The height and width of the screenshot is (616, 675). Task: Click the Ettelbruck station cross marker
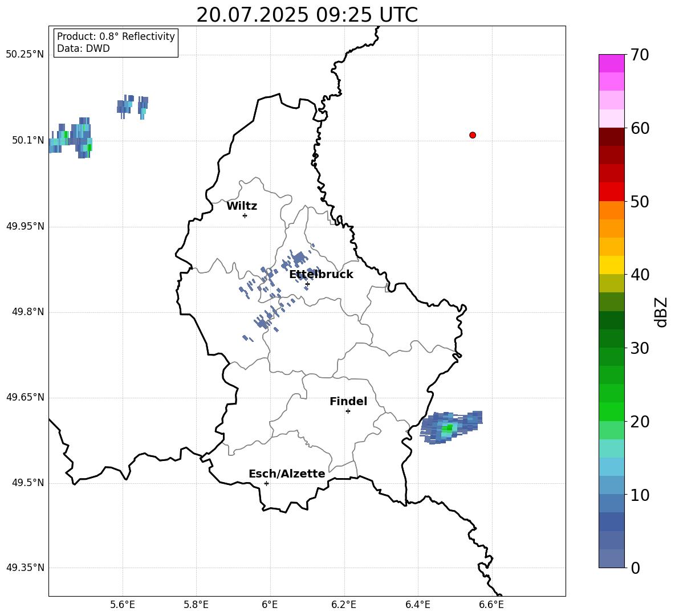click(x=307, y=284)
